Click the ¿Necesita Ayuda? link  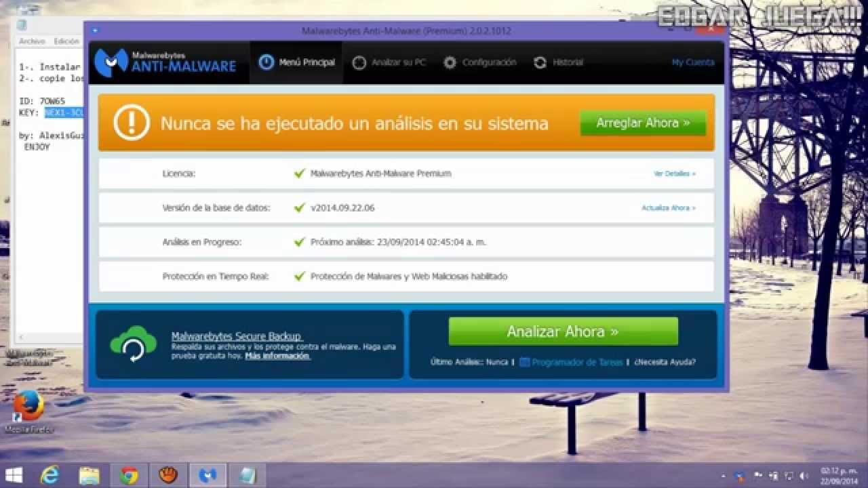[665, 362]
